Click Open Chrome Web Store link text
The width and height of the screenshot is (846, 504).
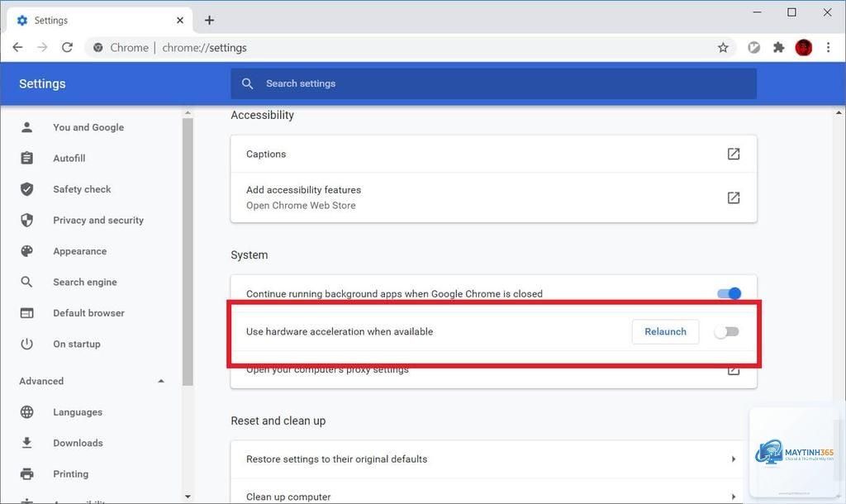click(301, 206)
